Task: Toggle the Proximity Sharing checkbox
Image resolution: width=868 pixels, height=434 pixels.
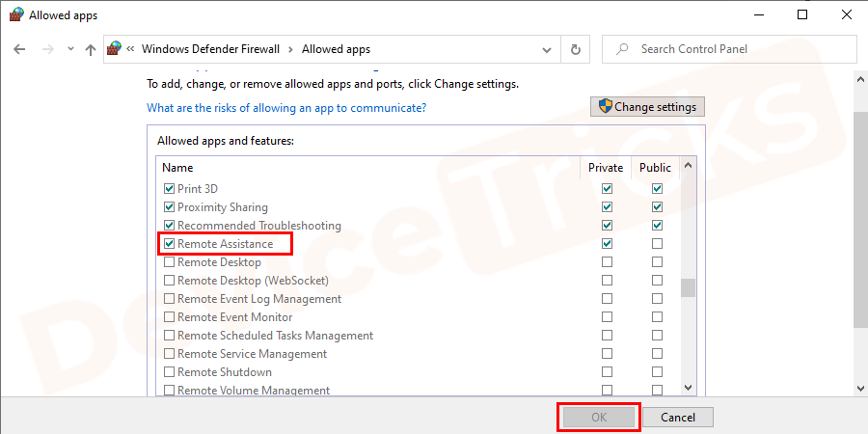Action: click(x=170, y=207)
